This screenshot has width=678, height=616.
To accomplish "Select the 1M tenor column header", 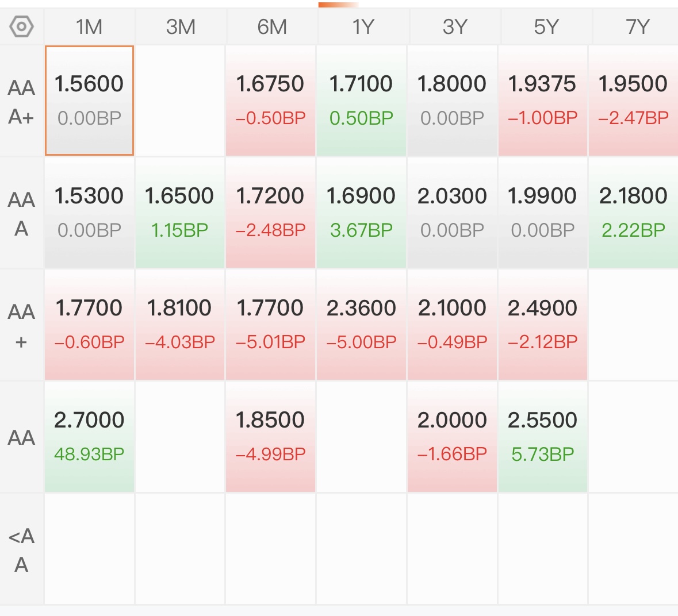I will coord(89,26).
